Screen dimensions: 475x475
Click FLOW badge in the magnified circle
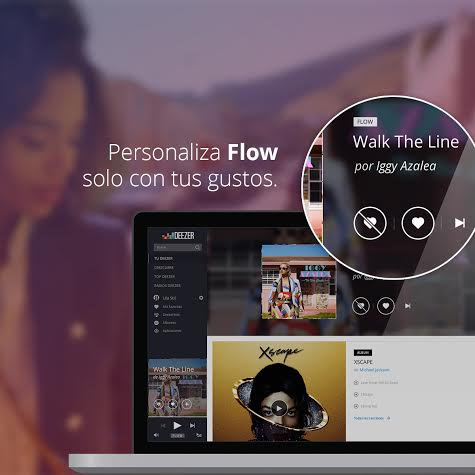point(365,122)
